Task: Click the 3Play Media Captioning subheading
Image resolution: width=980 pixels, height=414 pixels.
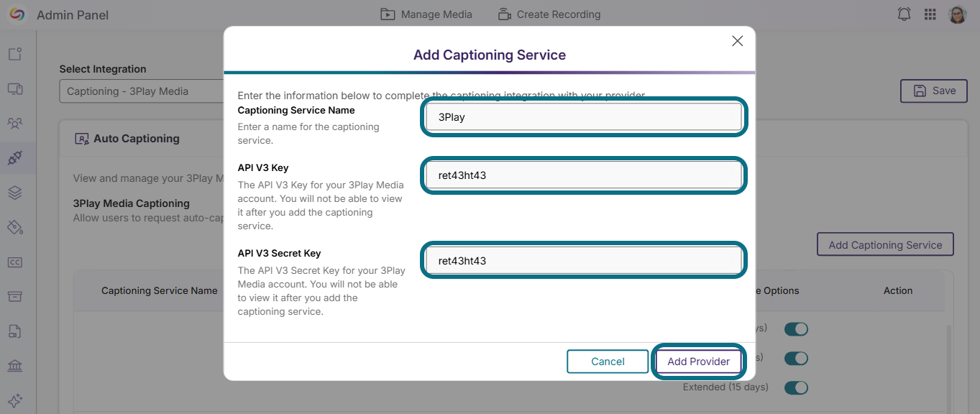Action: pyautogui.click(x=132, y=203)
